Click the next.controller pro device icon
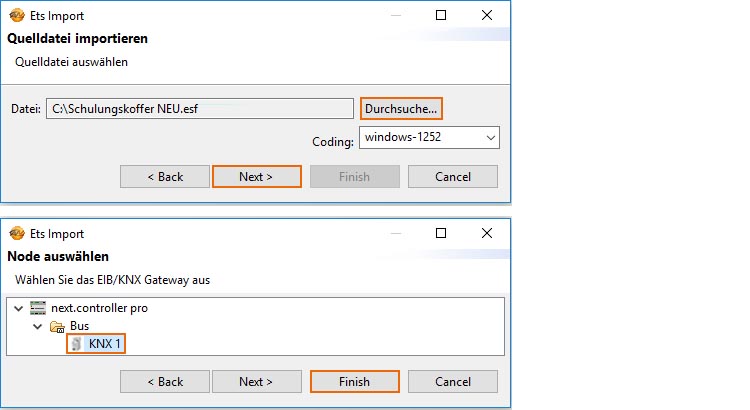Screen dimensions: 750x410 tap(38, 308)
